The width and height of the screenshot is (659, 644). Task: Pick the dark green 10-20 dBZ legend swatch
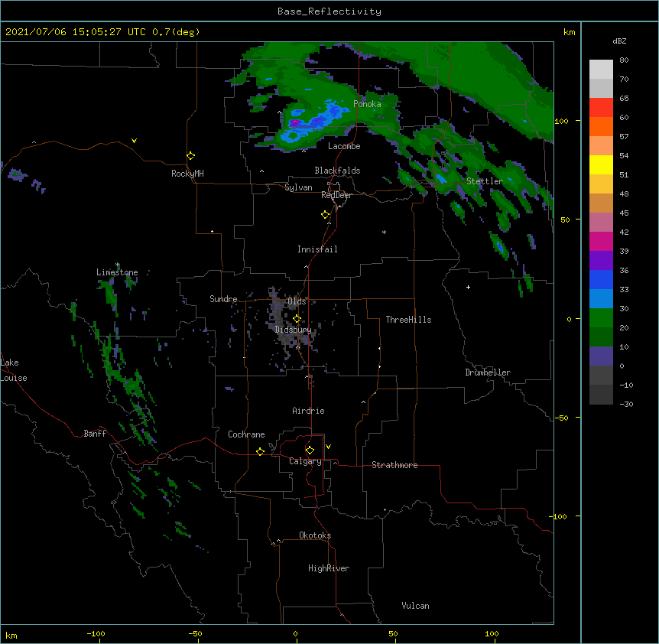pos(601,337)
